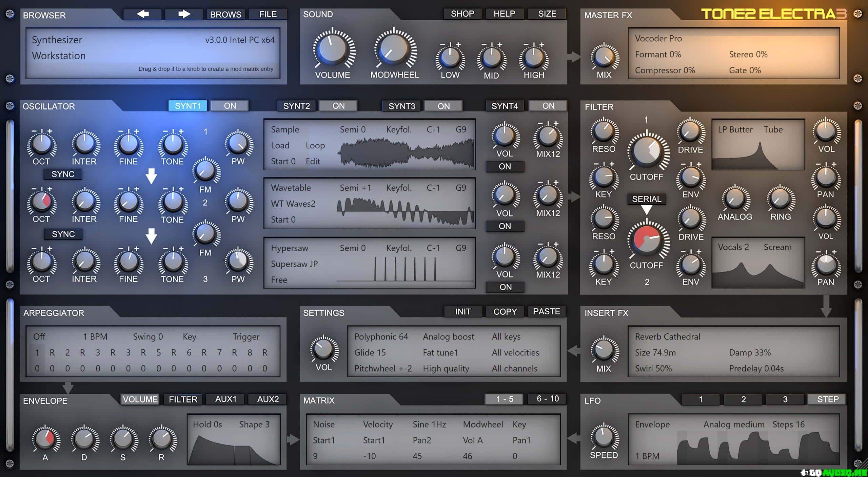Click the LFO SPEED knob

[604, 437]
